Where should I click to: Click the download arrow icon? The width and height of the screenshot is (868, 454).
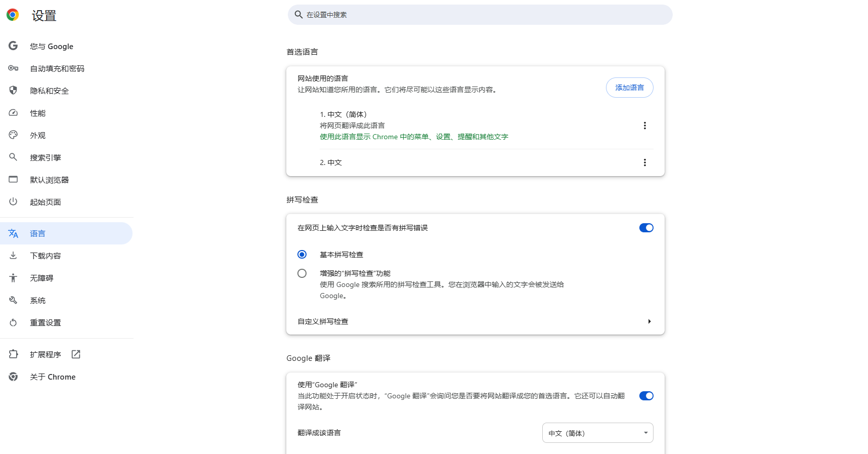click(13, 256)
